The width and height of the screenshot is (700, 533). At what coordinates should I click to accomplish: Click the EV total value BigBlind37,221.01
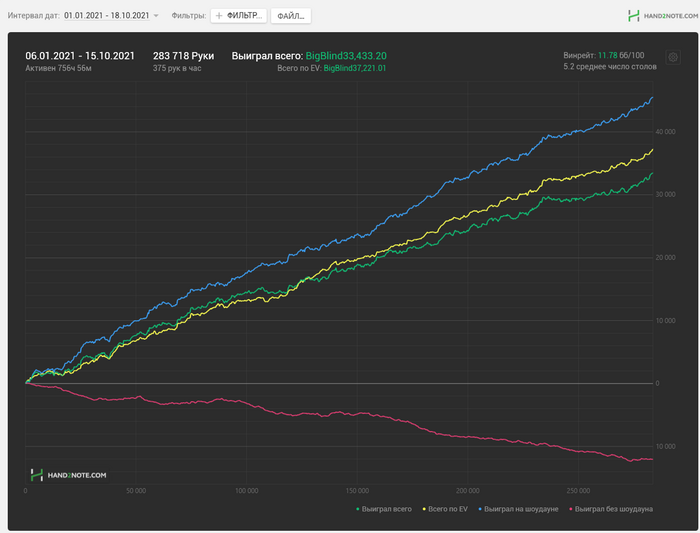point(355,68)
